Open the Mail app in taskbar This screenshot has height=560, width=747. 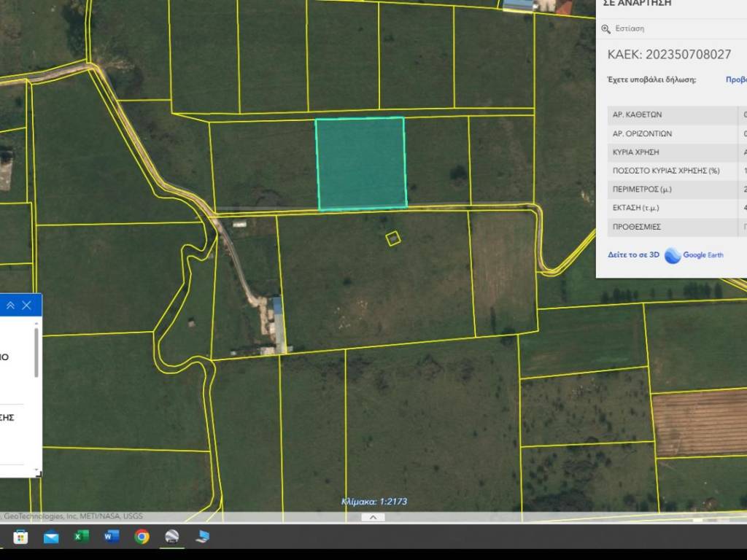51,537
